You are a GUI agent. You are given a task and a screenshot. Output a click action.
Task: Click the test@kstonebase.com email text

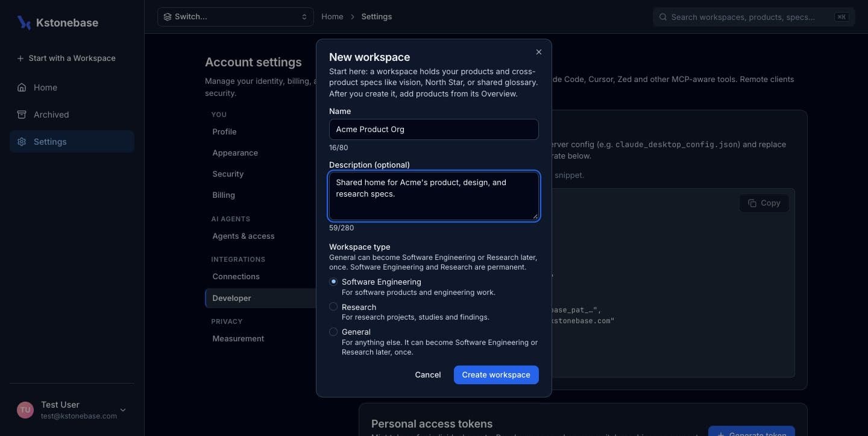click(79, 416)
